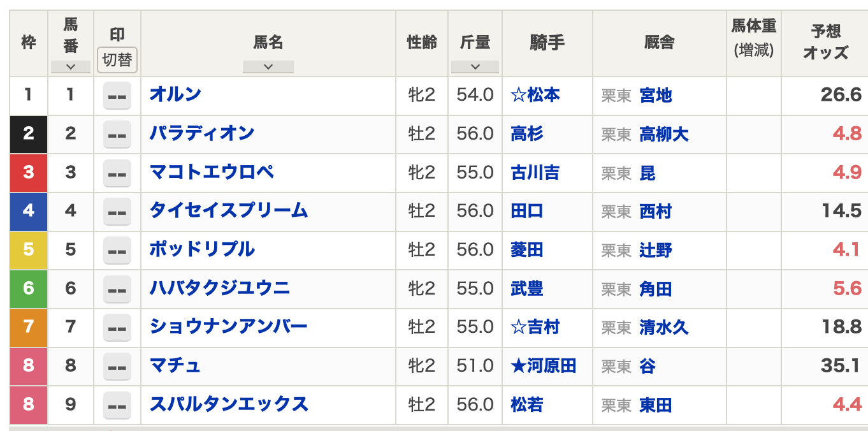Click the mark selector for マコトエウロペ
Viewport: 868px width, 431px height.
coord(117,173)
